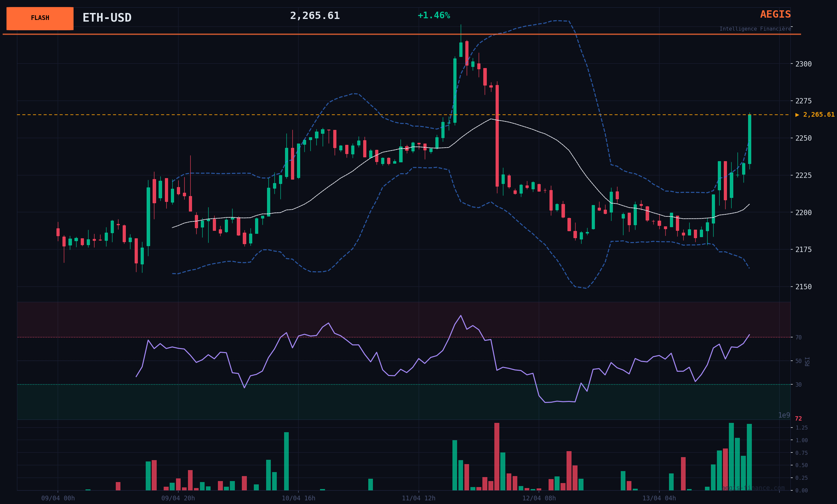837x504 pixels.
Task: Click the Intelligence Financière subtitle
Action: click(x=755, y=29)
